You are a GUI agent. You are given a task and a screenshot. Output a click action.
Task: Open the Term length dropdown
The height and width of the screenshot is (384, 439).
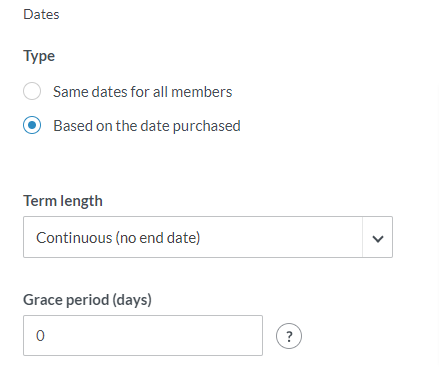pos(208,237)
